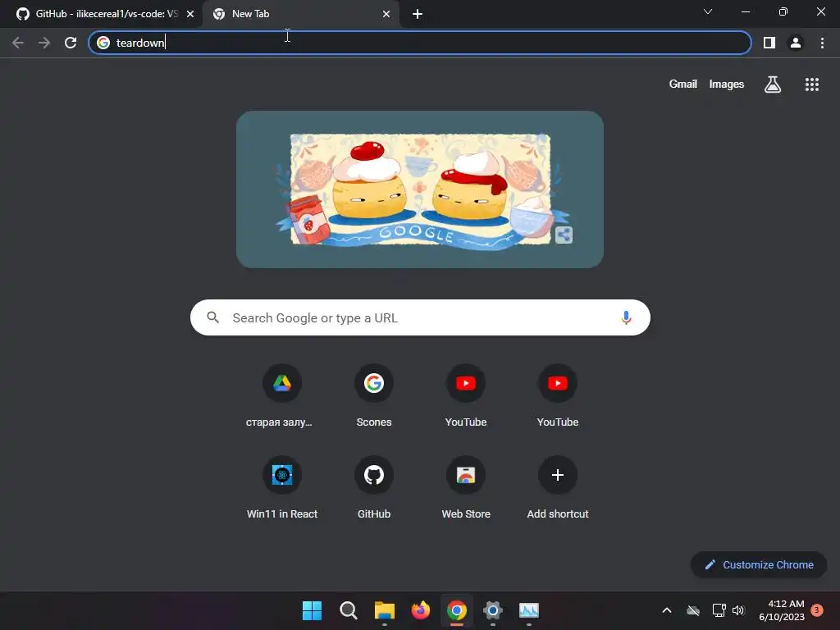Launch Firefox from taskbar
This screenshot has height=630, width=840.
click(421, 610)
